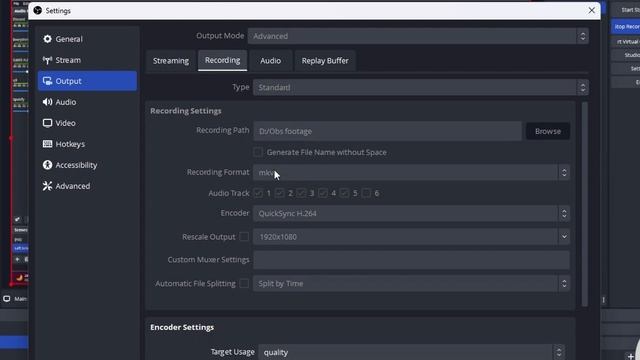Screen dimensions: 640x360
Task: Switch to the Replay Buffer tab
Action: point(325,61)
